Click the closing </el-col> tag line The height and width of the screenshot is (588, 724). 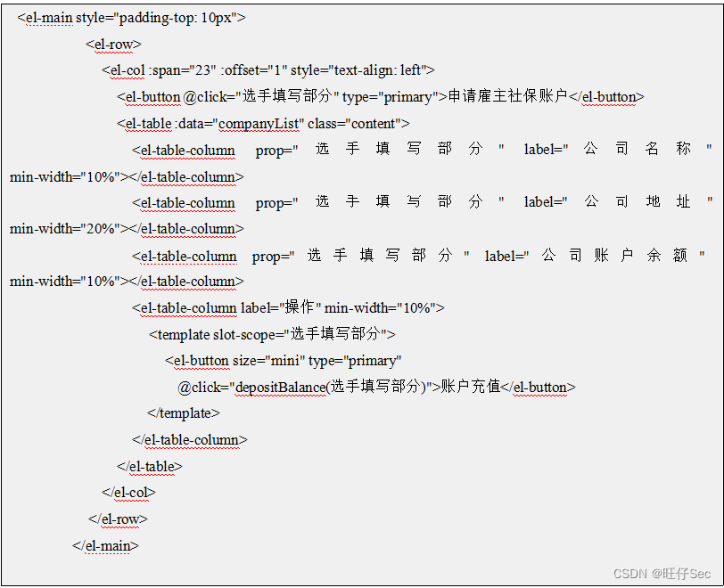point(128,493)
